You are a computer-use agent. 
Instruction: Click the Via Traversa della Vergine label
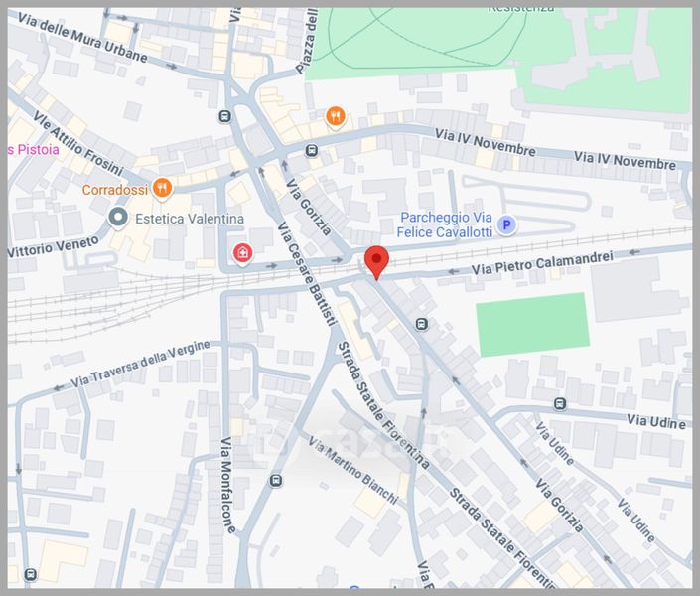pos(140,364)
